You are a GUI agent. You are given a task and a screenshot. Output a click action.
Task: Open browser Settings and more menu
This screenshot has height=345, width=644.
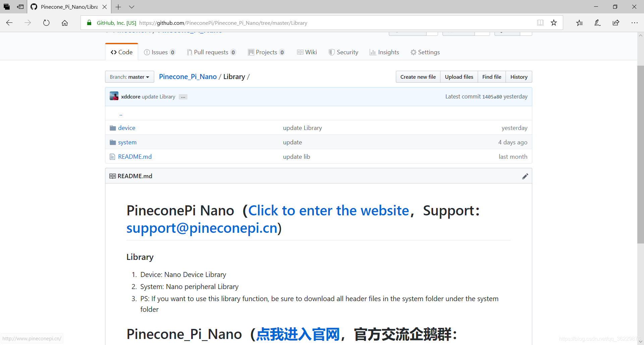coord(634,23)
